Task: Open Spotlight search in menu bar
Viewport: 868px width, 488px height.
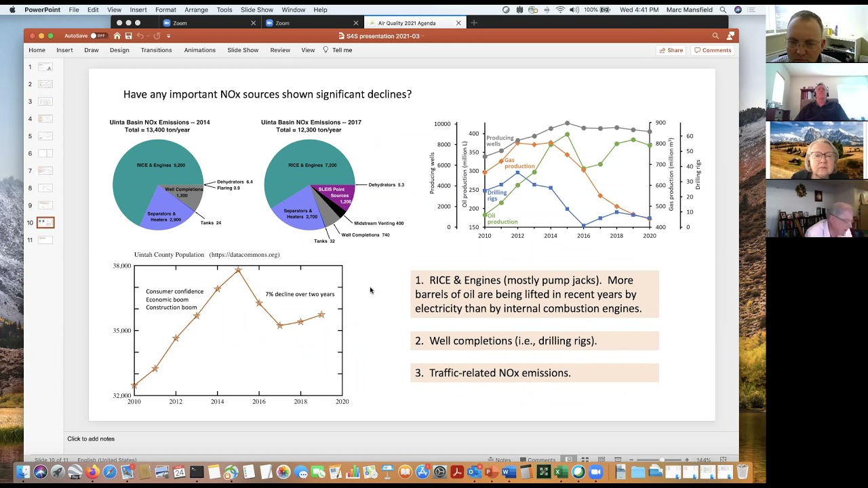Action: 723,10
